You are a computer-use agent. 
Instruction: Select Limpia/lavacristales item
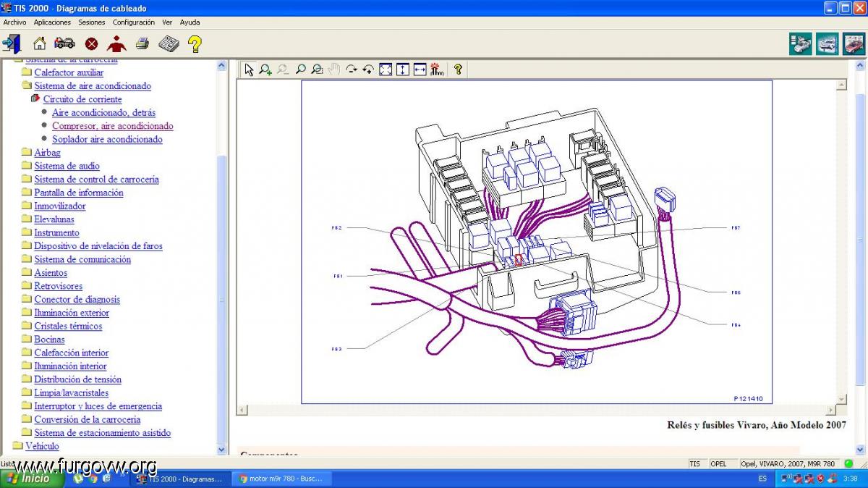71,393
